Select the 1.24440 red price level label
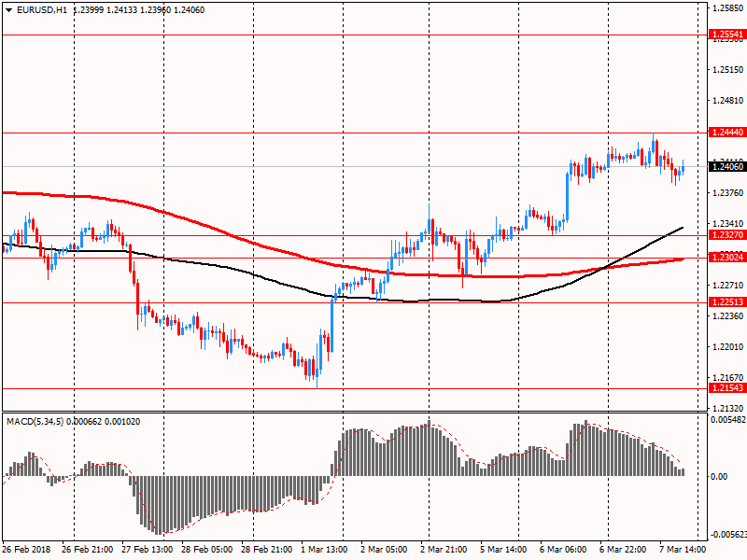The height and width of the screenshot is (560, 747). (x=727, y=133)
